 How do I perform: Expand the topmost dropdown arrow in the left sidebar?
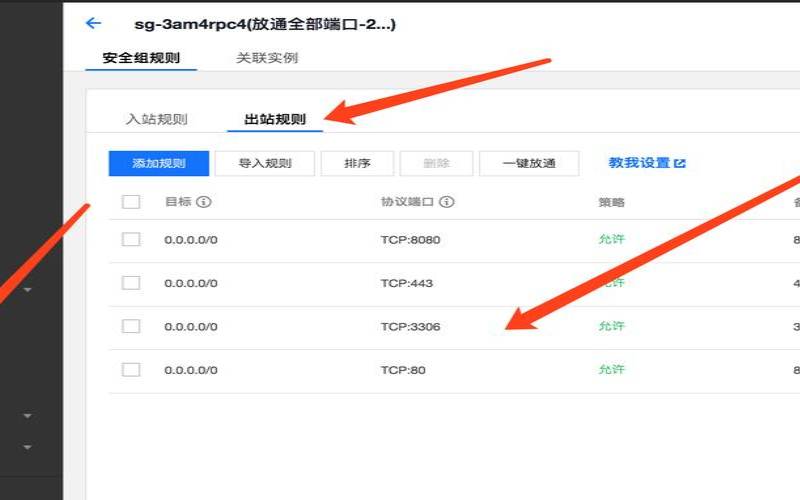28,290
